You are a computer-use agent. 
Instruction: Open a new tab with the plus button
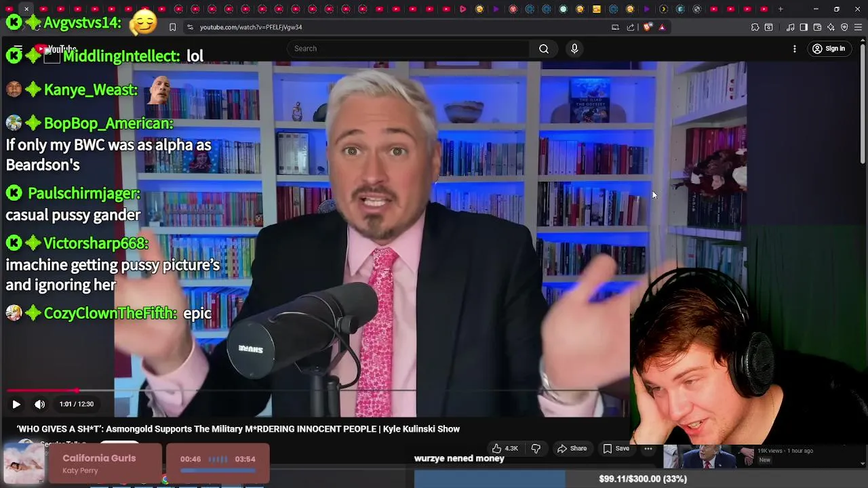[x=781, y=9]
